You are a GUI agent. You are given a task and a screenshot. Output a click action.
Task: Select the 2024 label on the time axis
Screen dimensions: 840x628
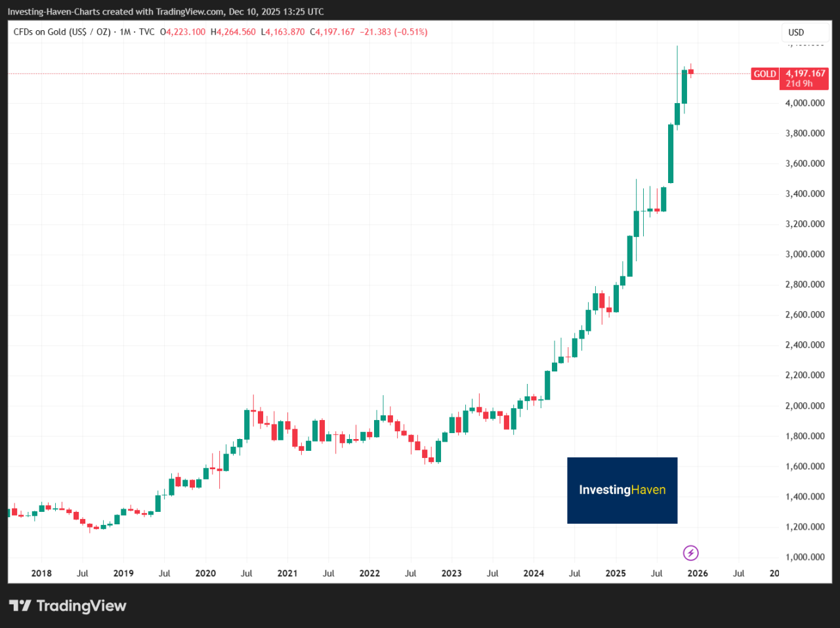tap(534, 573)
